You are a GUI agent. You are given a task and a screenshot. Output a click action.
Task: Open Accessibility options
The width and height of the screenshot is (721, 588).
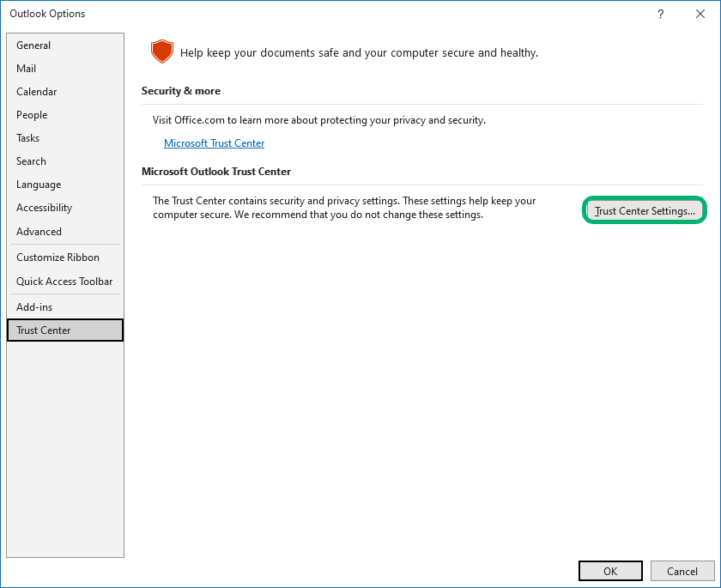65,208
